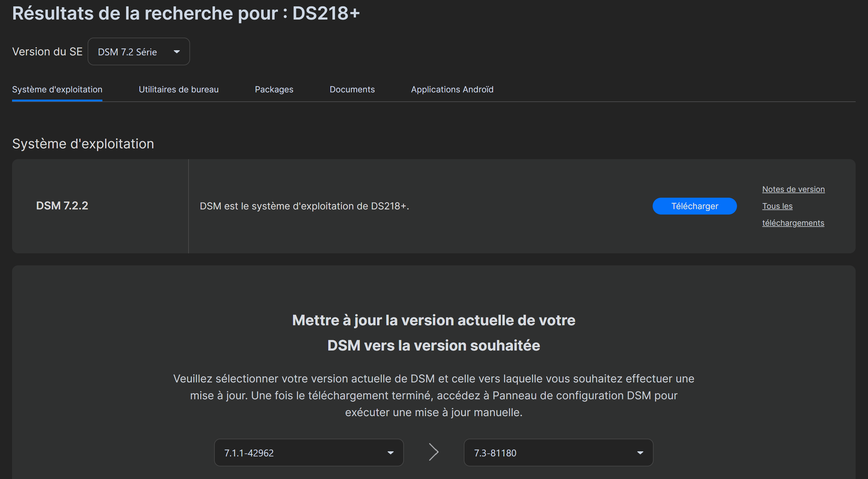Click the DSM description text for DS218+
This screenshot has width=868, height=479.
click(304, 206)
